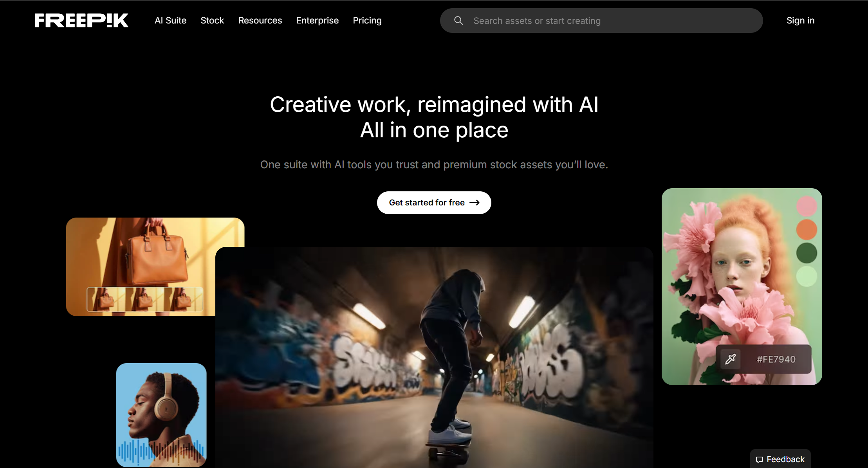Screen dimensions: 868x468
Task: Go to the Enterprise page
Action: (317, 20)
